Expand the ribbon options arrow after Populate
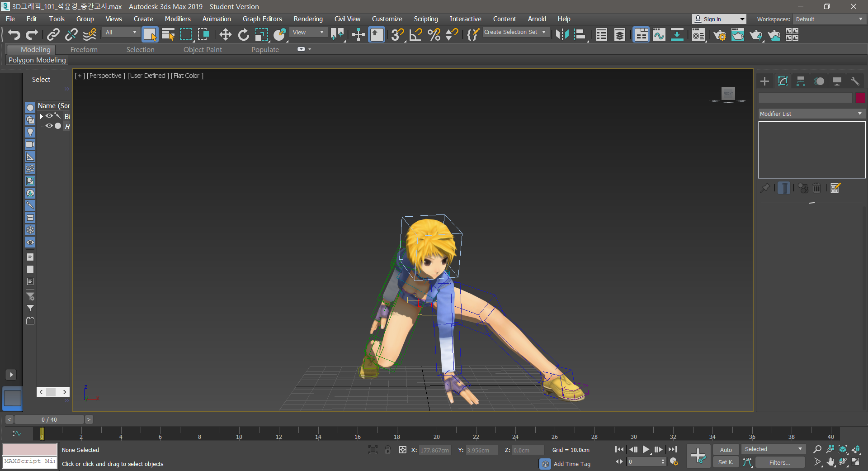 pyautogui.click(x=310, y=49)
